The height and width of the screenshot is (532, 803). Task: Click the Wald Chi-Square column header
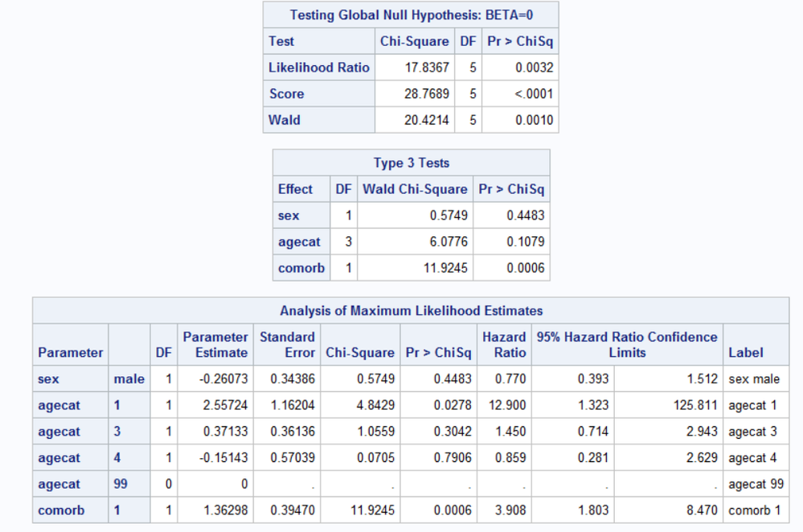415,189
